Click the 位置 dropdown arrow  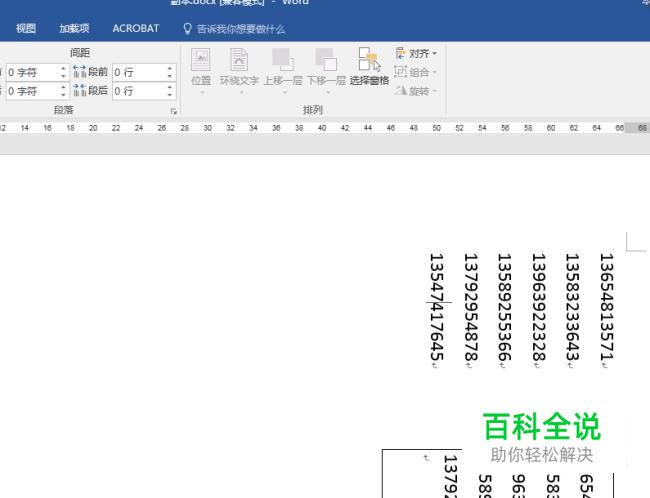[202, 92]
